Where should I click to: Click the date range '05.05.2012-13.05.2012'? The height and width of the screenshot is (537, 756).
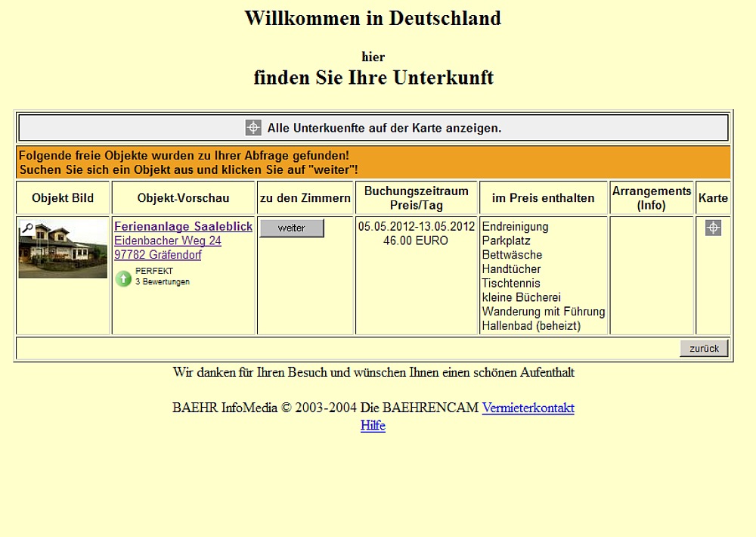pyautogui.click(x=417, y=226)
